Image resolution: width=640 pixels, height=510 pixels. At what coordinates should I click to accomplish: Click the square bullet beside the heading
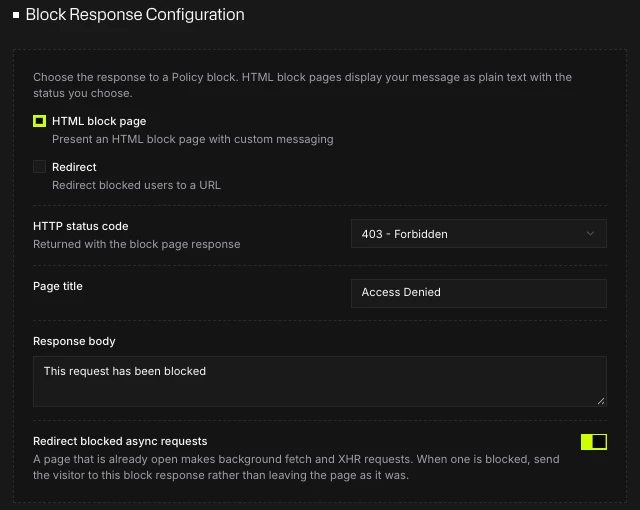coord(16,15)
